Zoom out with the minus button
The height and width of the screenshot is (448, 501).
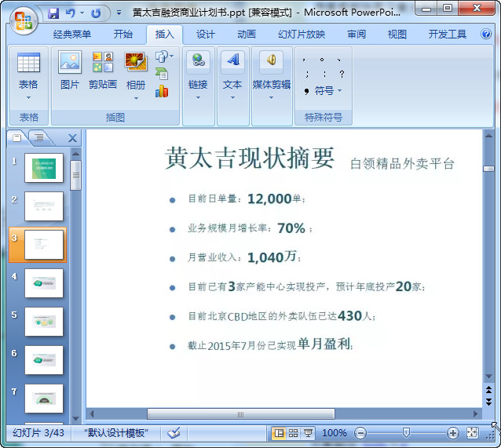[360, 433]
